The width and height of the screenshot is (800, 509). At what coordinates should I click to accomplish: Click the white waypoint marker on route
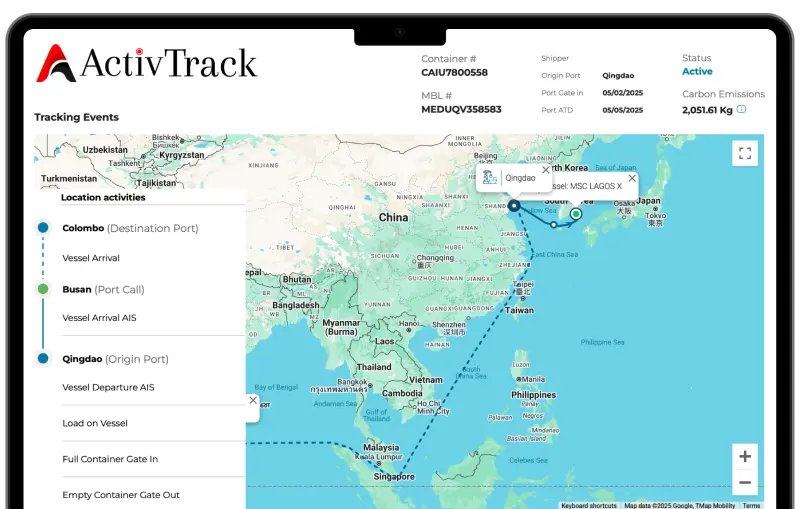[x=554, y=224]
